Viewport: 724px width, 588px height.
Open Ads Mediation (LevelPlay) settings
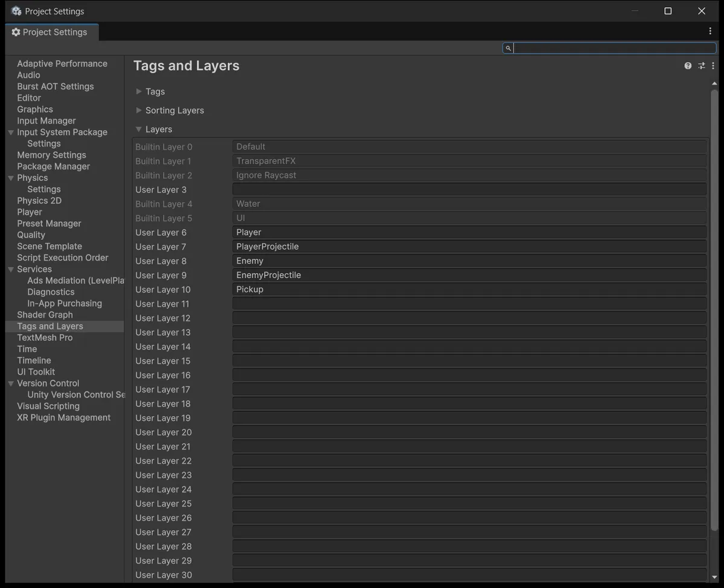[75, 280]
